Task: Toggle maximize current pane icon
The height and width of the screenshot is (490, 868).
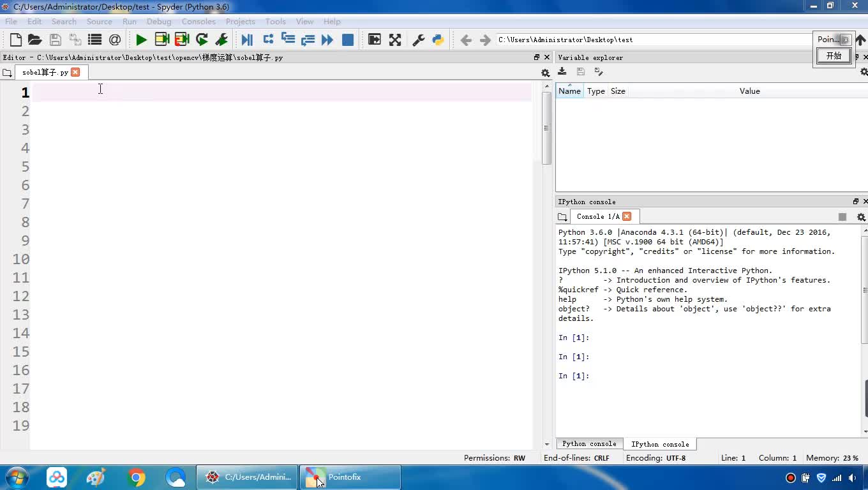Action: 375,40
